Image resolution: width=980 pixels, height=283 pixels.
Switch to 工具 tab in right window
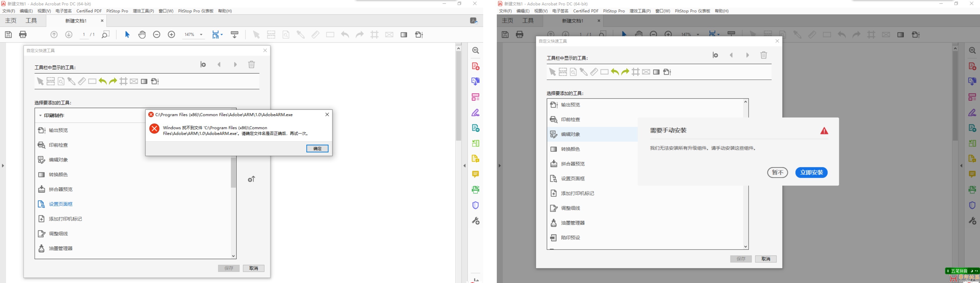tap(528, 21)
